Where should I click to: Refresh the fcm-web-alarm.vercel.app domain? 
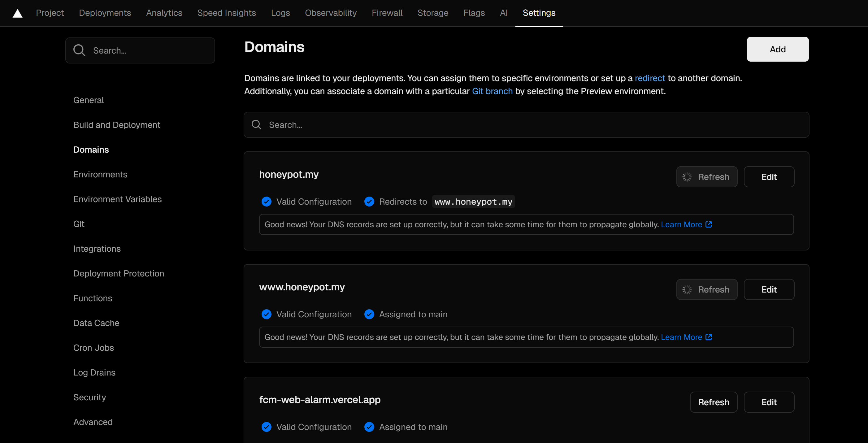pyautogui.click(x=713, y=402)
